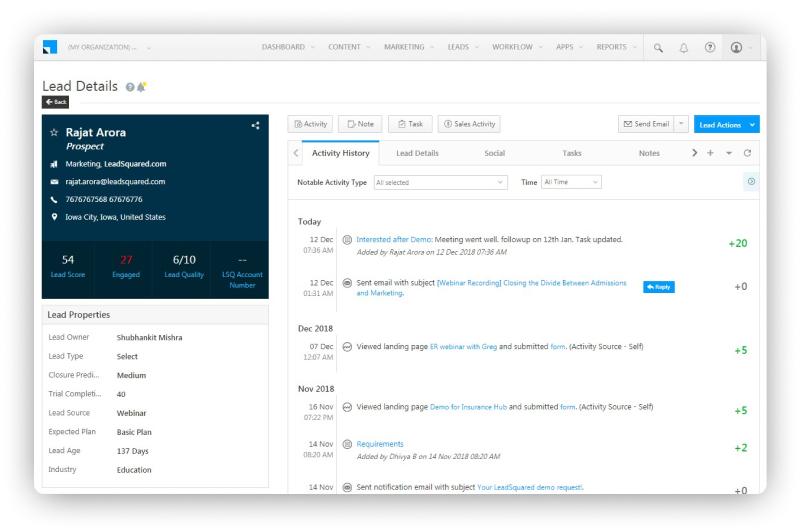The image size is (800, 528).
Task: Switch to Tasks tab
Action: click(x=571, y=153)
